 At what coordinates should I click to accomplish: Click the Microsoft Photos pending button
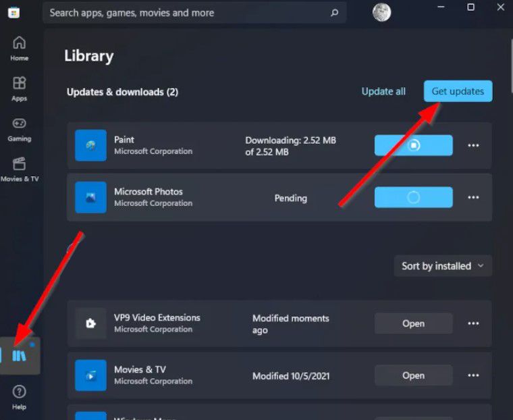click(414, 197)
